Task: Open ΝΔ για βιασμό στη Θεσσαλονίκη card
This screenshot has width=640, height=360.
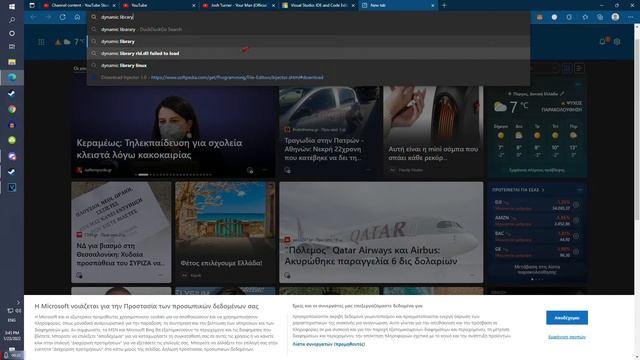Action: coord(121,232)
